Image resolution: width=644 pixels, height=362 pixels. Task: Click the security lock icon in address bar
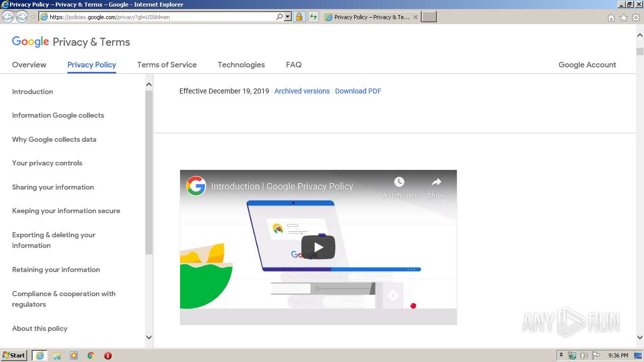pyautogui.click(x=299, y=17)
